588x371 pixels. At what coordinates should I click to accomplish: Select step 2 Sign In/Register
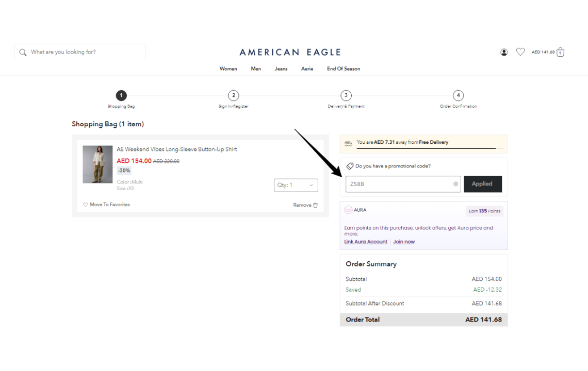(x=234, y=95)
